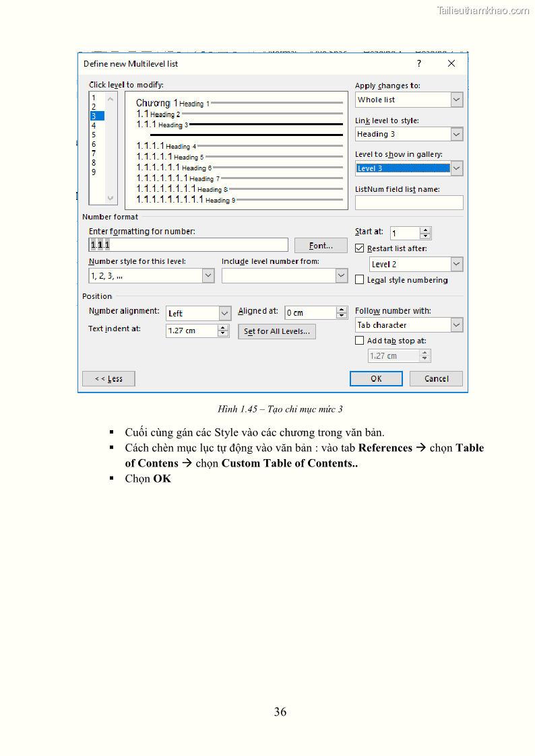Viewport: 535px width, 756px height.
Task: Click the Enter formatting for number field
Action: coord(189,245)
